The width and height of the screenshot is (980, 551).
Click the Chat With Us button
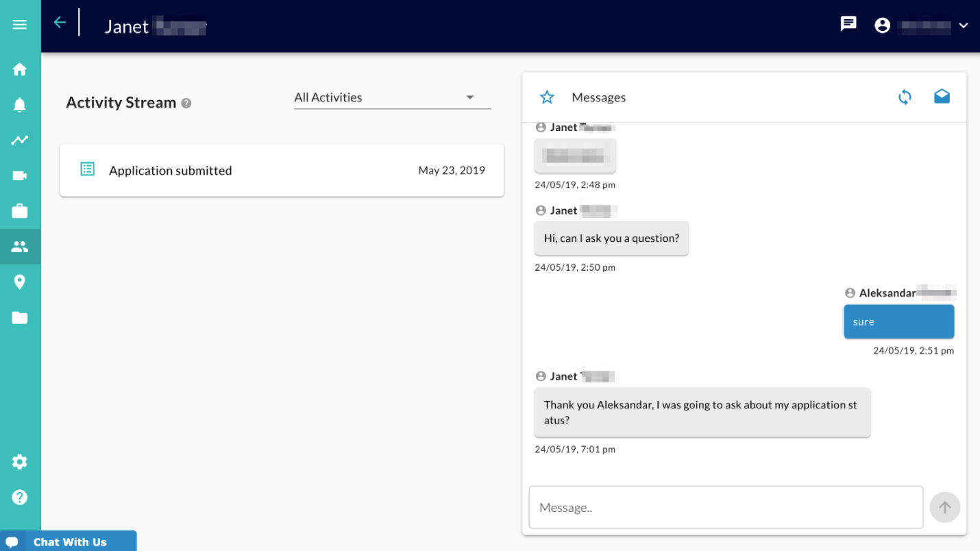tap(69, 541)
